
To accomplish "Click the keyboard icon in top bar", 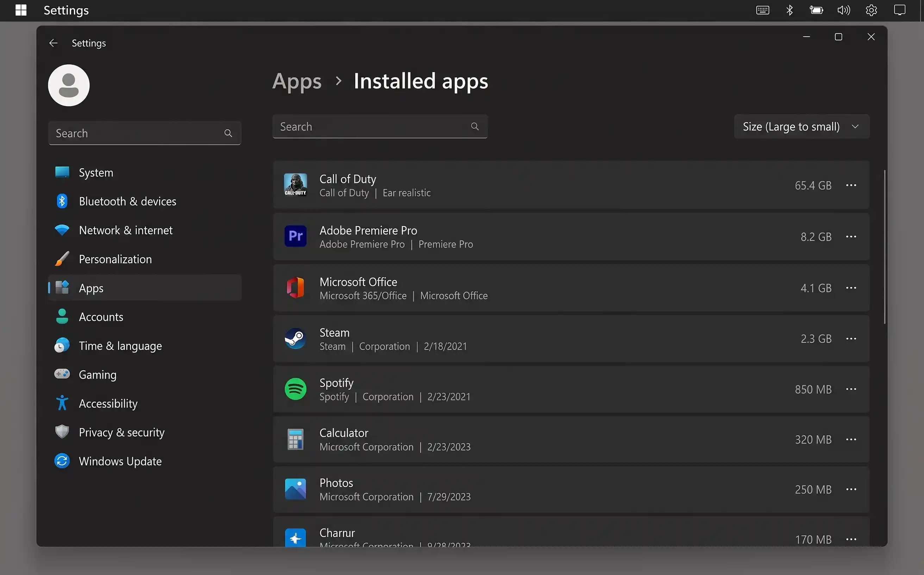I will [762, 10].
